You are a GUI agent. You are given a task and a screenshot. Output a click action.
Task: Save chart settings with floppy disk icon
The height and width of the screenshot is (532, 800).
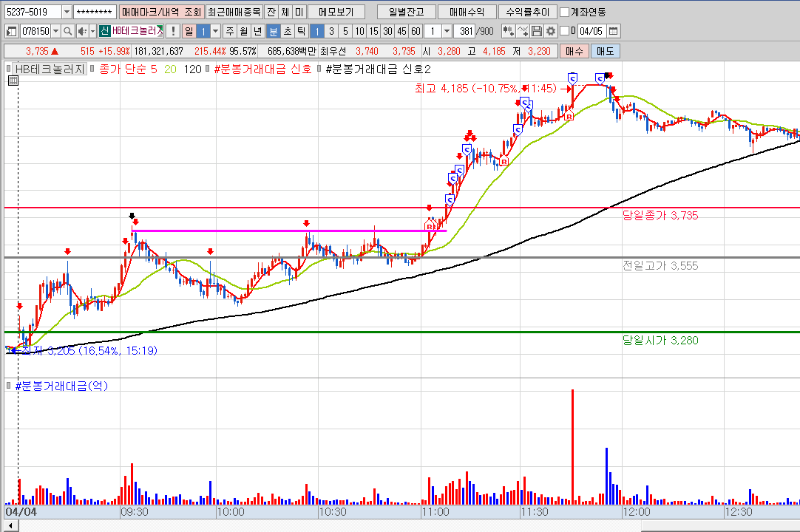536,31
